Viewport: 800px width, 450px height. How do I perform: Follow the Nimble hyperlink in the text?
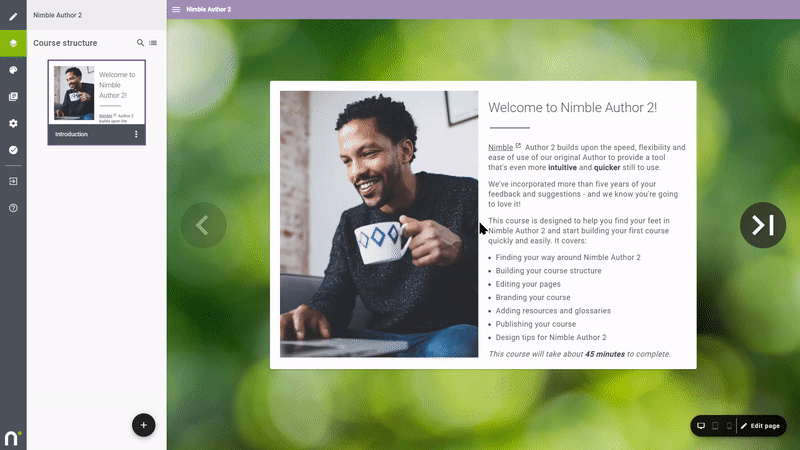[501, 147]
